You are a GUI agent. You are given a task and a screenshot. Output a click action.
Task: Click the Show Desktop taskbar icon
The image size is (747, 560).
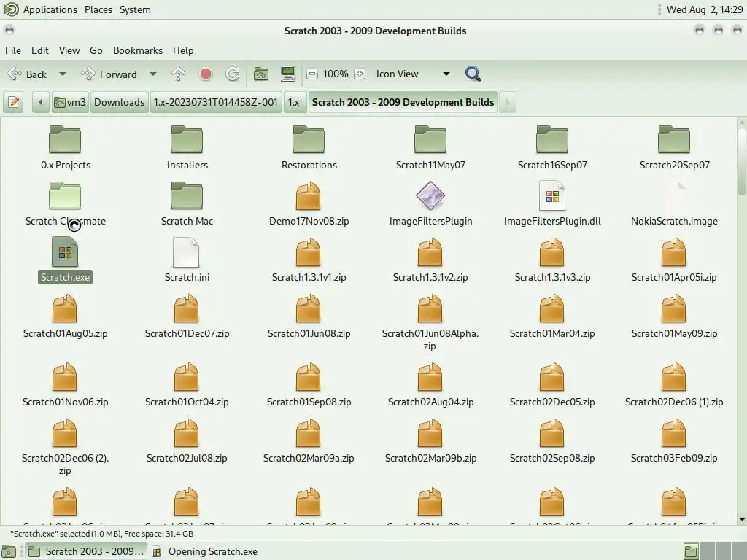[9, 551]
